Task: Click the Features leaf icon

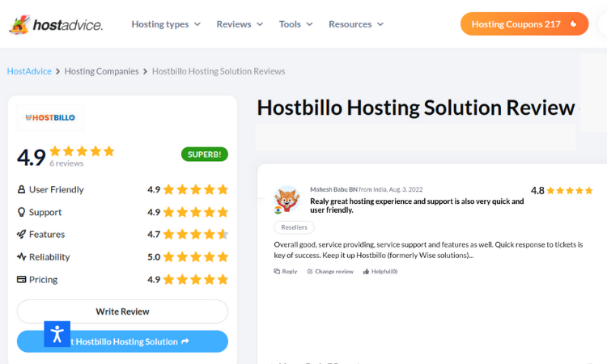Action: click(x=21, y=234)
